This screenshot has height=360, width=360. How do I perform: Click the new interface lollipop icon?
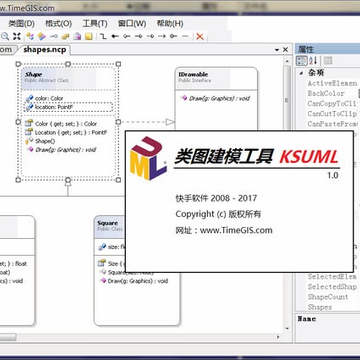tap(53, 36)
